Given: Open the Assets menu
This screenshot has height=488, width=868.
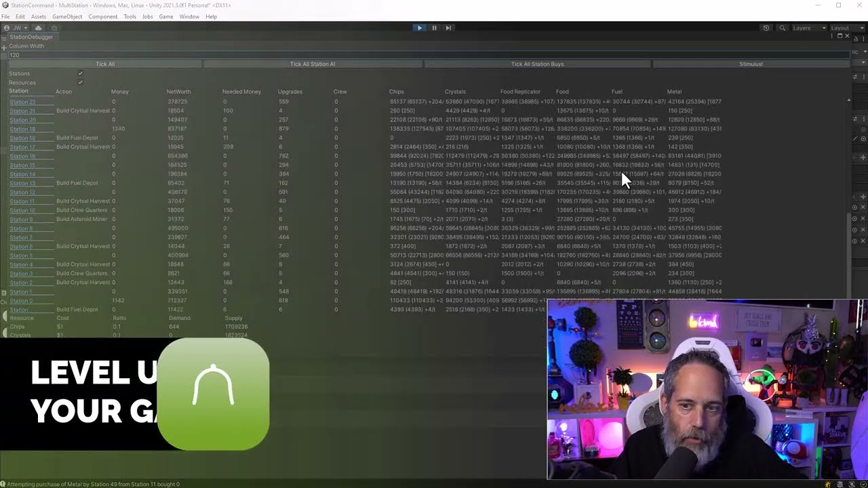Looking at the screenshot, I should tap(39, 16).
